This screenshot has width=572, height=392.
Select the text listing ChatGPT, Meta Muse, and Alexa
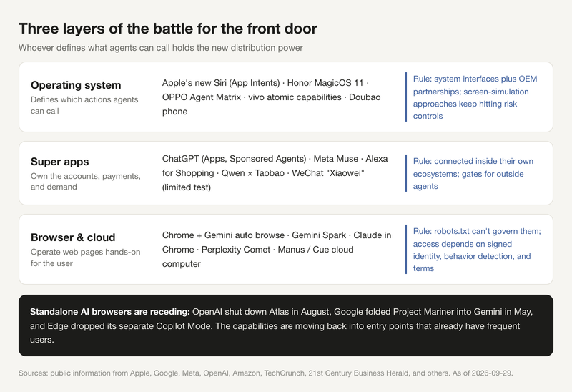coord(275,173)
